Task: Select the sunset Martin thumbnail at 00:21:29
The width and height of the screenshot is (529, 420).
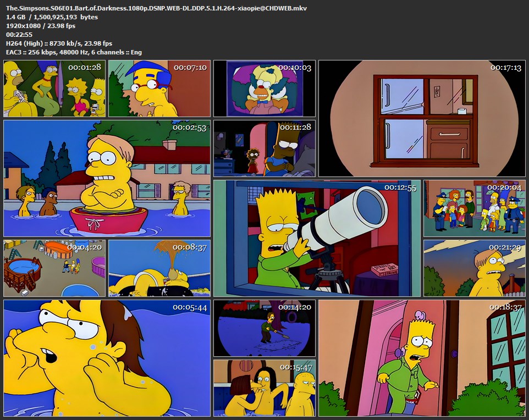Action: [x=475, y=268]
